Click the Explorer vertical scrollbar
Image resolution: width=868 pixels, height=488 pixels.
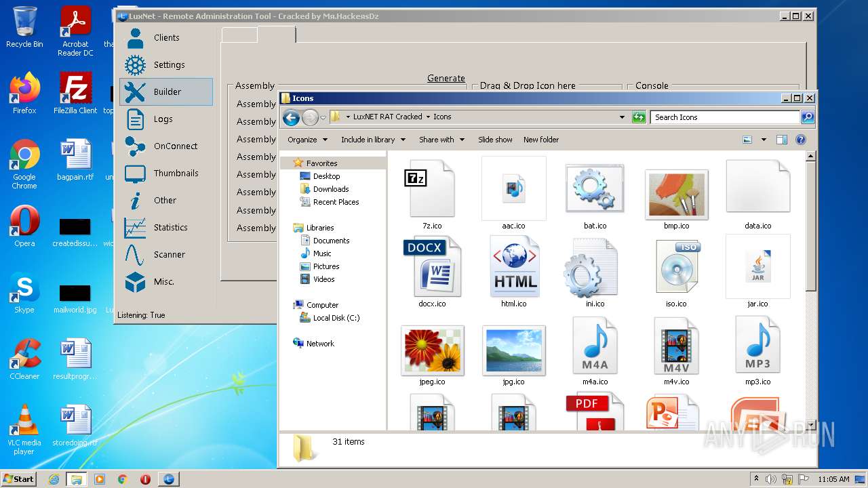click(810, 290)
